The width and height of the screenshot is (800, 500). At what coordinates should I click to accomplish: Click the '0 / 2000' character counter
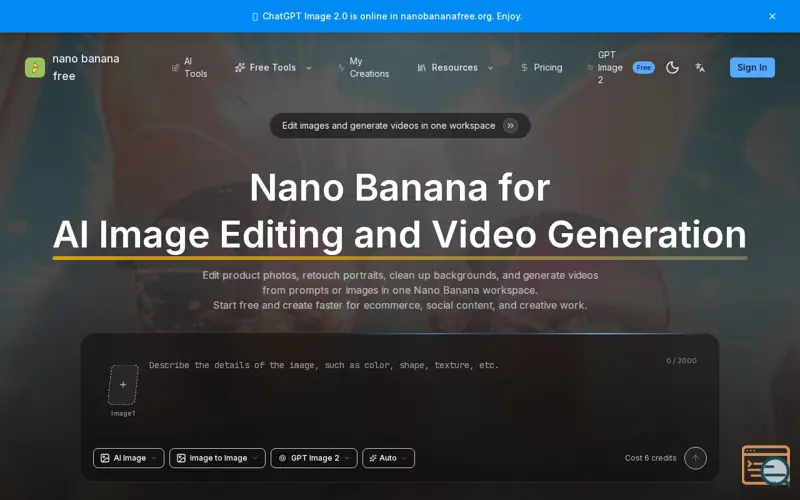click(x=681, y=360)
